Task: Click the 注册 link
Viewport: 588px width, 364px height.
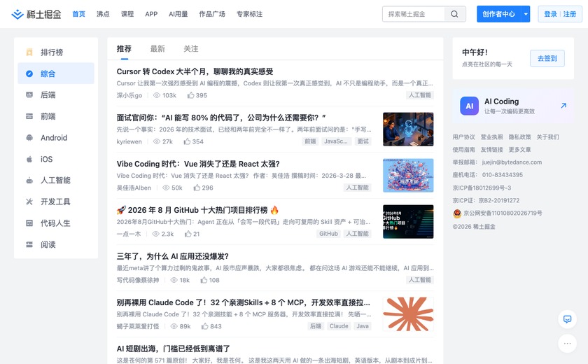Action: [569, 14]
